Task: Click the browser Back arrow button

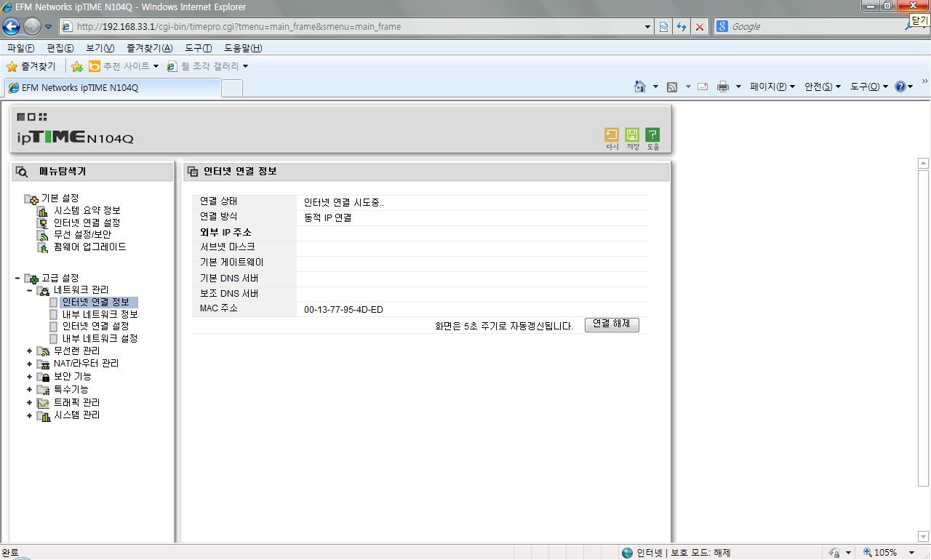Action: 12,27
